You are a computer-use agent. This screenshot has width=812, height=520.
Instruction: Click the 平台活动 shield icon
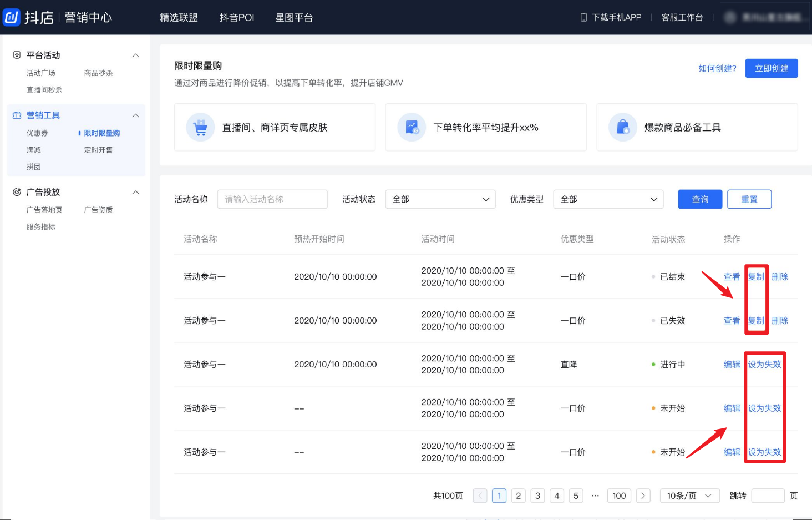tap(17, 55)
